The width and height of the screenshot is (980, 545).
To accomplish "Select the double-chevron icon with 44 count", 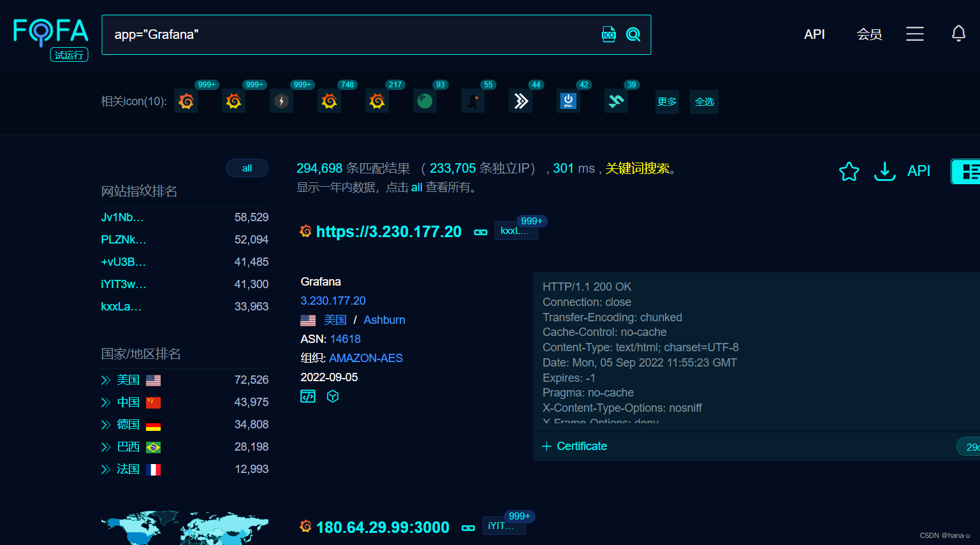I will 520,101.
